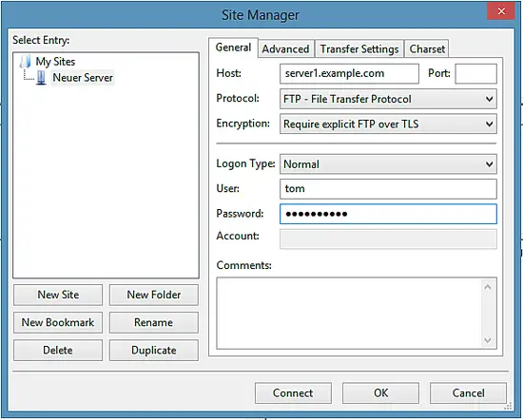Open the Encryption dropdown
The height and width of the screenshot is (420, 523).
[388, 124]
